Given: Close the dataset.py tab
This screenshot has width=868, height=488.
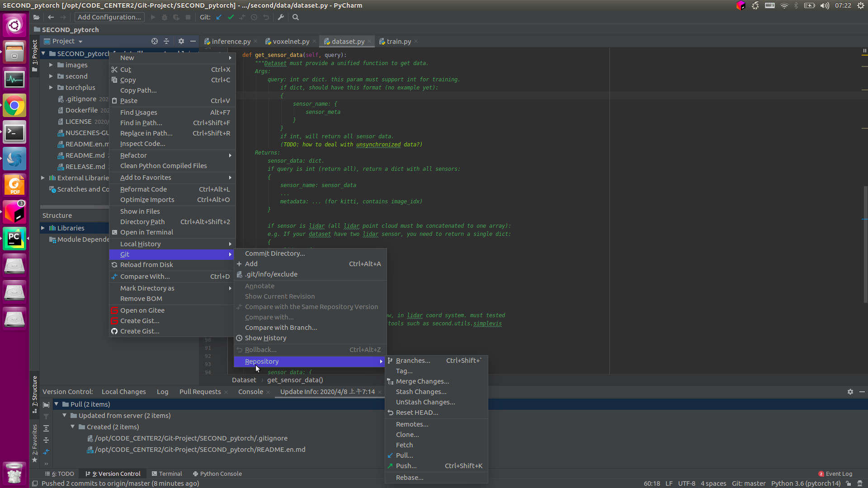Looking at the screenshot, I should 369,41.
